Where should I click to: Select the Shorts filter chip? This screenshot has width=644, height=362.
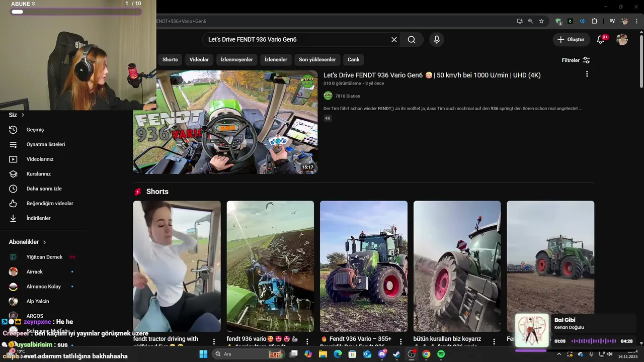point(170,60)
